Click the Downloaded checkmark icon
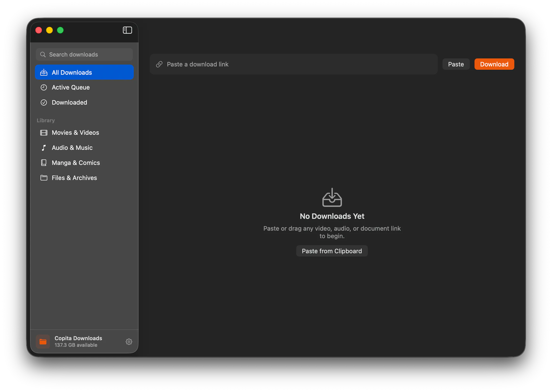 coord(44,102)
